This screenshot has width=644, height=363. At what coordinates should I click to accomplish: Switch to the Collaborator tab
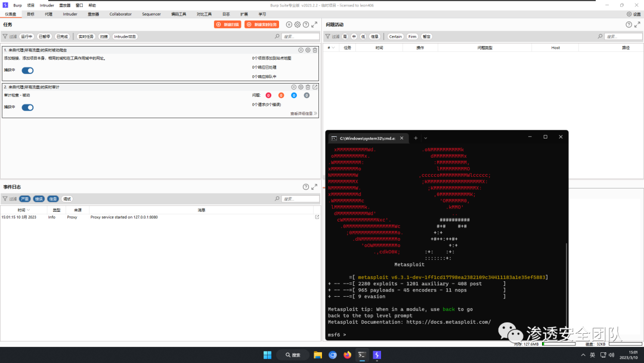point(120,14)
